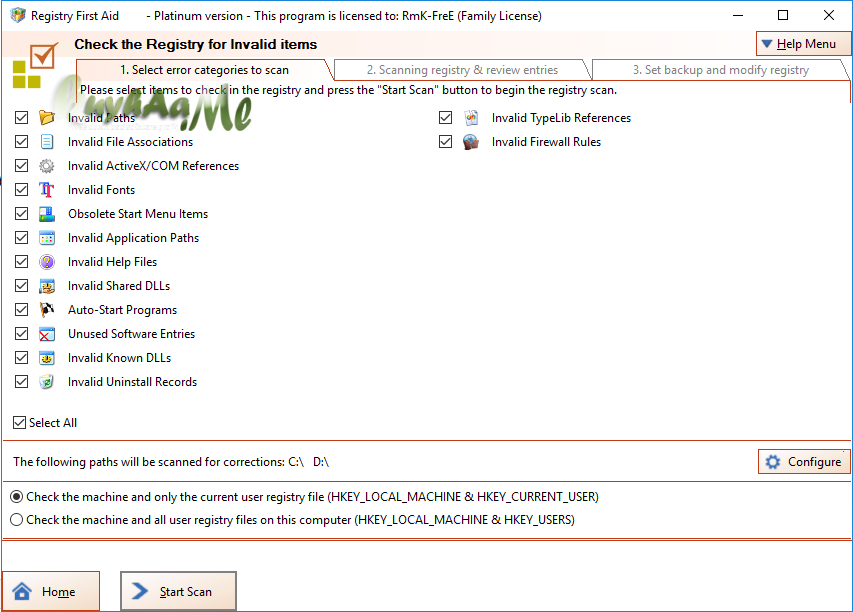The image size is (853, 612).
Task: Click the Invalid Help Files question icon
Action: (x=47, y=262)
